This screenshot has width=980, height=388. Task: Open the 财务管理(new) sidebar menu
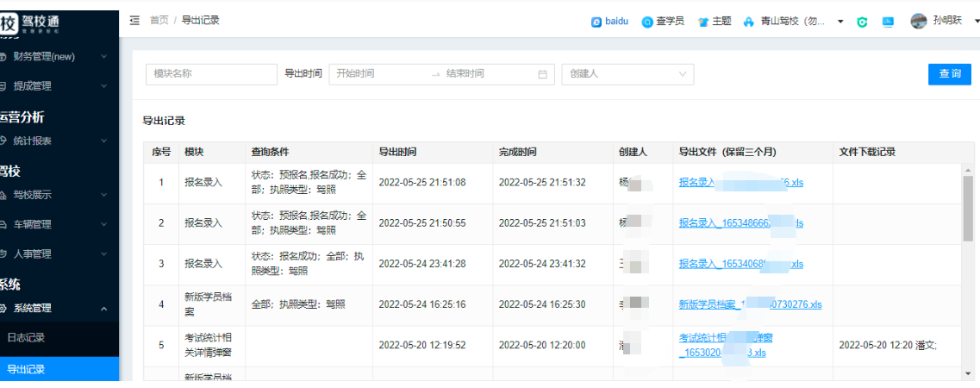point(59,57)
